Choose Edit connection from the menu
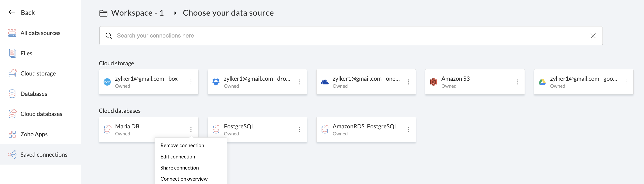 coord(177,157)
